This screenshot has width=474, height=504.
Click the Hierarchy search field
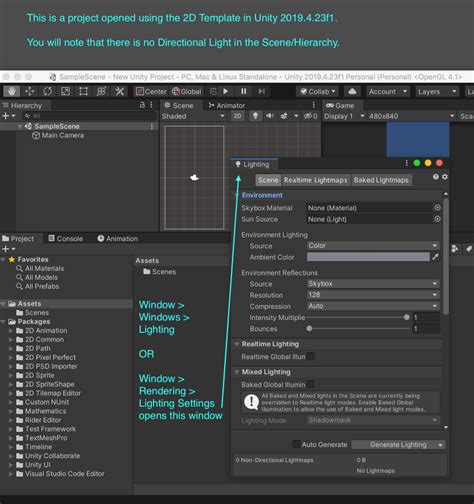click(x=89, y=116)
